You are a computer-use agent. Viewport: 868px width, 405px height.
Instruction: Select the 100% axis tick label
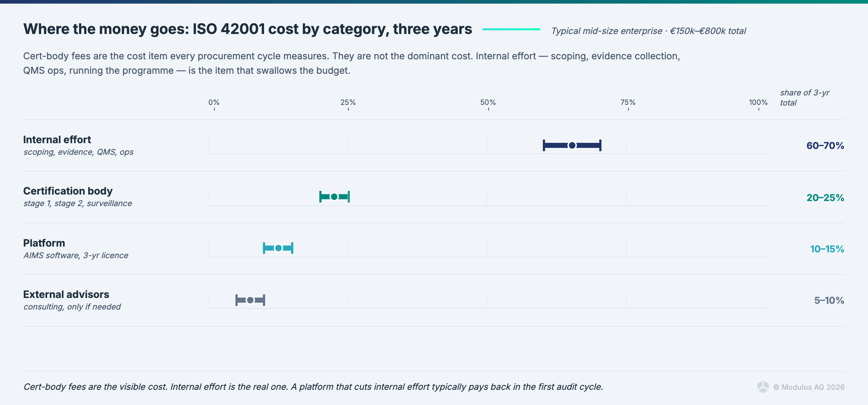(x=758, y=102)
